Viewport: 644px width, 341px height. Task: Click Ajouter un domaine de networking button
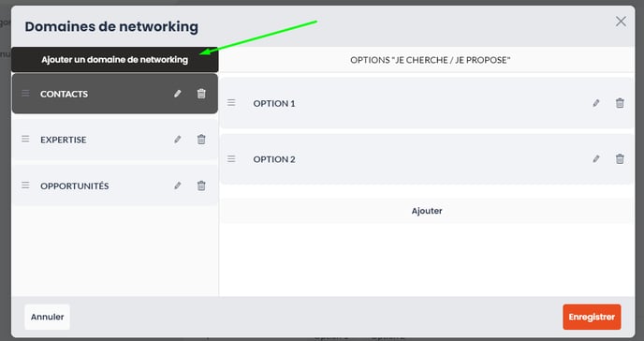115,60
